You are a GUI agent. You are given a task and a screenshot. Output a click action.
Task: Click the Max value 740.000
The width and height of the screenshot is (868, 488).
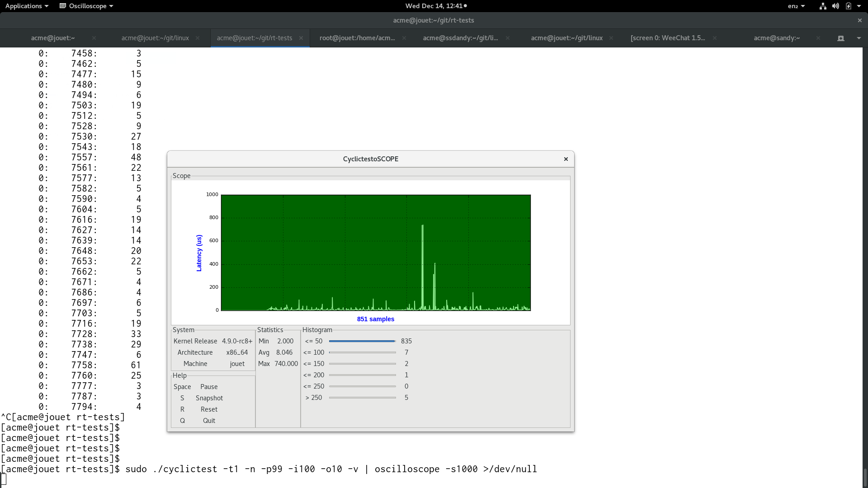pyautogui.click(x=286, y=364)
